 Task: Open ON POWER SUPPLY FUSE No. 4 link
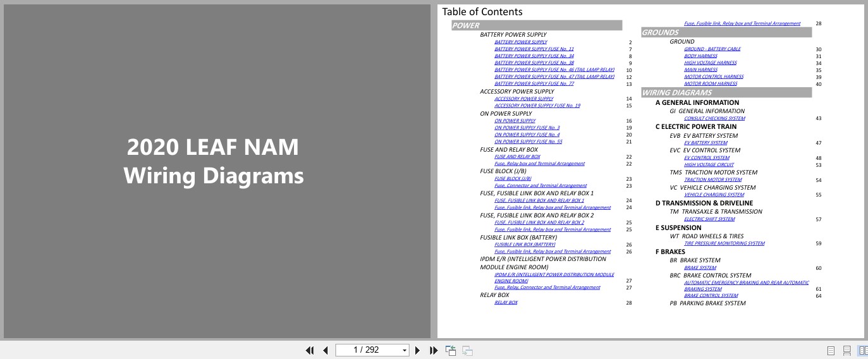[x=527, y=135]
